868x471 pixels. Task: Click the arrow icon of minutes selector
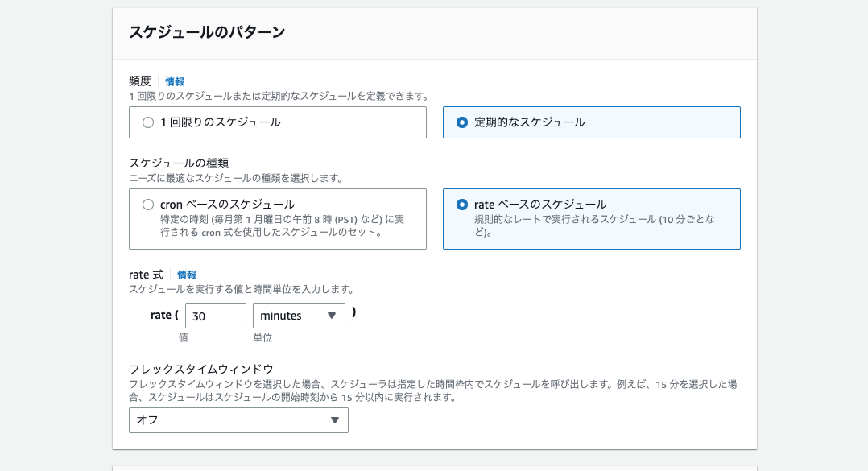[332, 316]
